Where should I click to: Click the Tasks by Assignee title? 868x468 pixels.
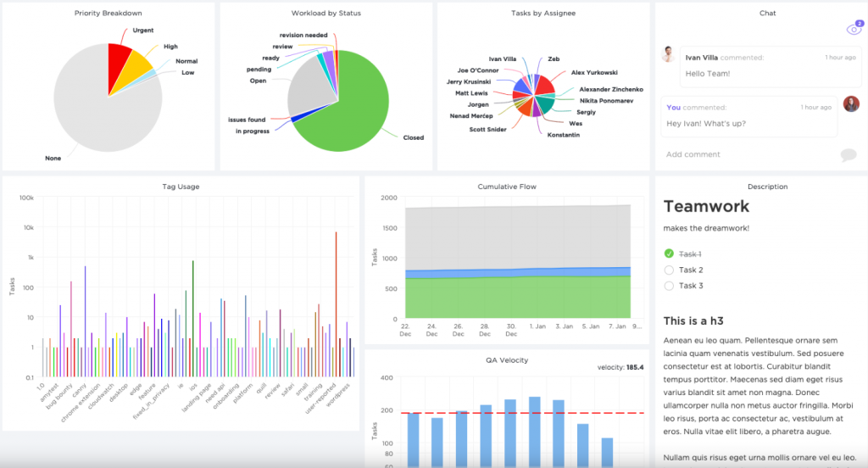tap(543, 14)
